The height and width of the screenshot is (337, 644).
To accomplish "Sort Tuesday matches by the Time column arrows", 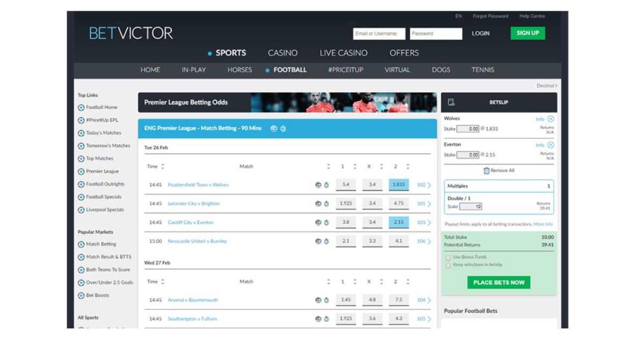I will pyautogui.click(x=163, y=166).
